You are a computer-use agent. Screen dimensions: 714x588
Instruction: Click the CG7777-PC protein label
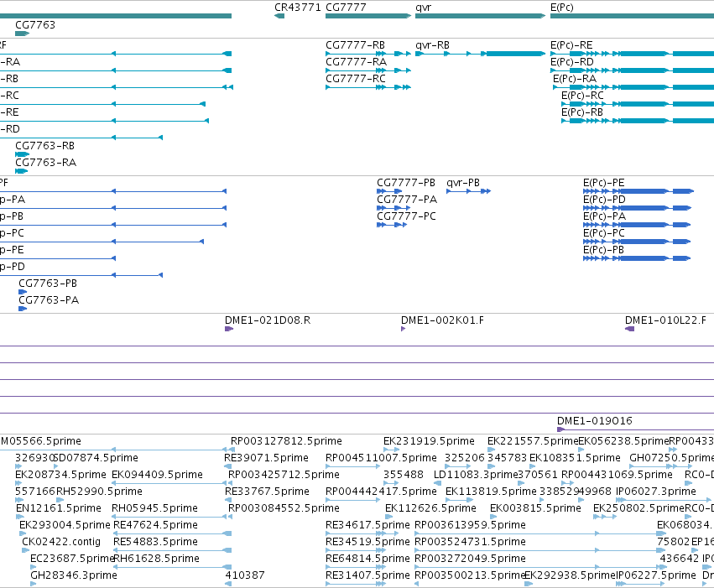coord(406,216)
